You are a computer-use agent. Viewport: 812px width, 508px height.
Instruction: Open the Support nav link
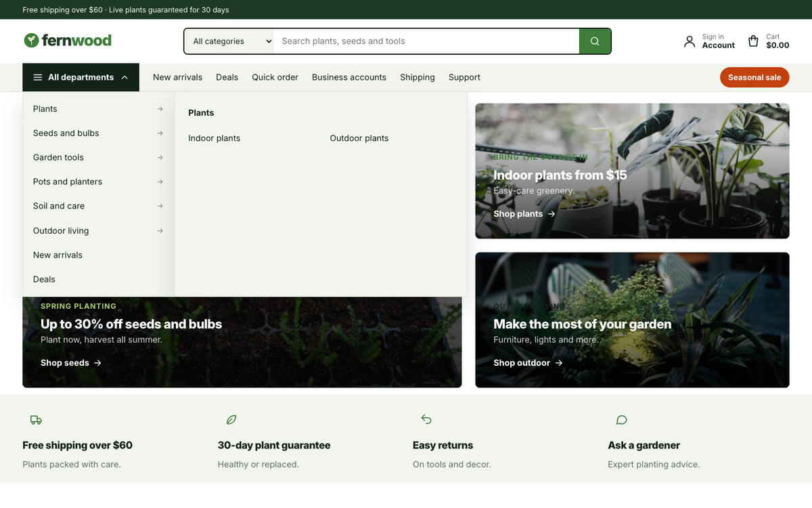click(x=464, y=77)
